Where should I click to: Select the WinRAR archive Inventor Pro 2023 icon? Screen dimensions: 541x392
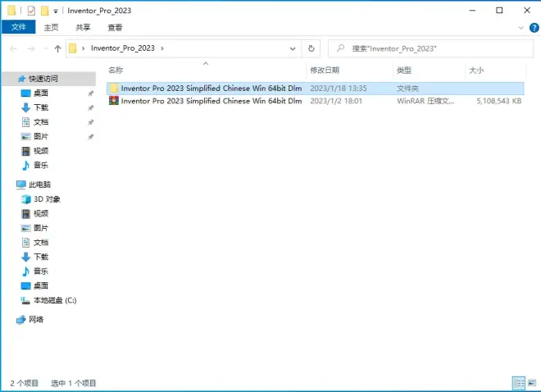(113, 101)
